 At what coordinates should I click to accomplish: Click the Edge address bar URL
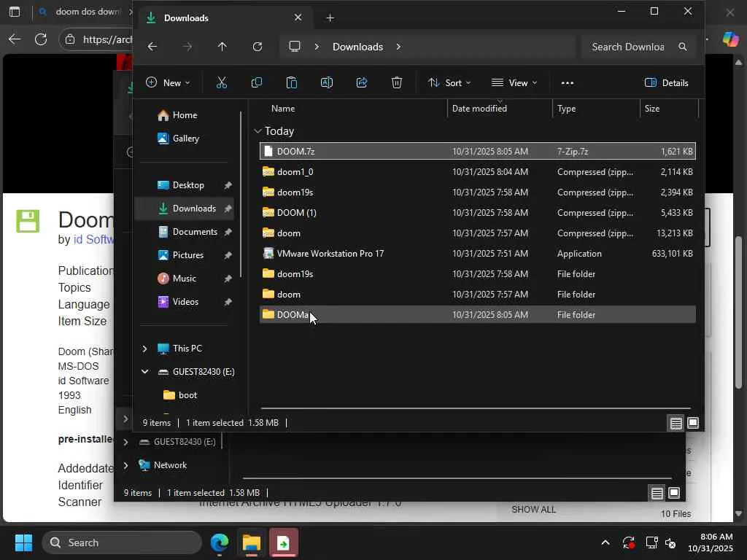[x=107, y=39]
